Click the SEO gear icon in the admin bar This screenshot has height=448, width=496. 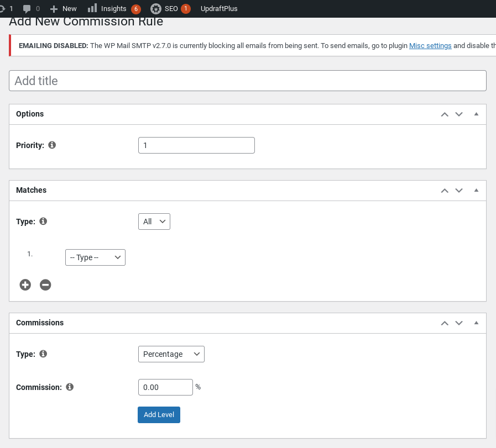[156, 8]
